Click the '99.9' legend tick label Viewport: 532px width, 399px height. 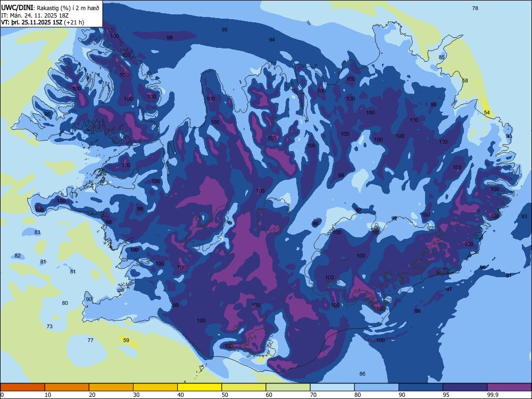(x=492, y=395)
